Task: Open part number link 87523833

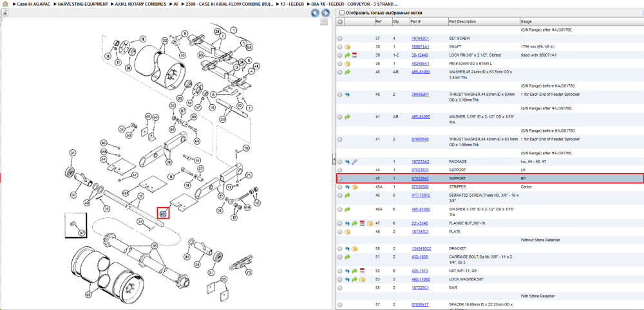Action: pos(420,170)
